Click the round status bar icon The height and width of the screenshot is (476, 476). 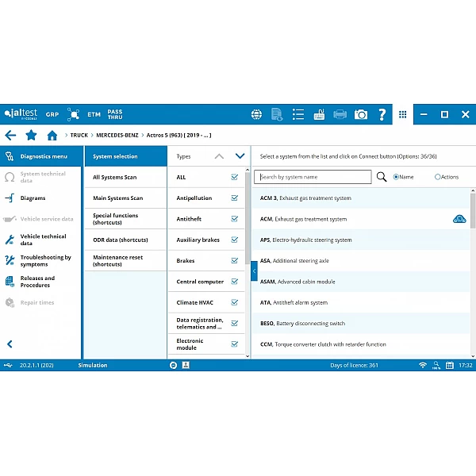[x=173, y=365]
